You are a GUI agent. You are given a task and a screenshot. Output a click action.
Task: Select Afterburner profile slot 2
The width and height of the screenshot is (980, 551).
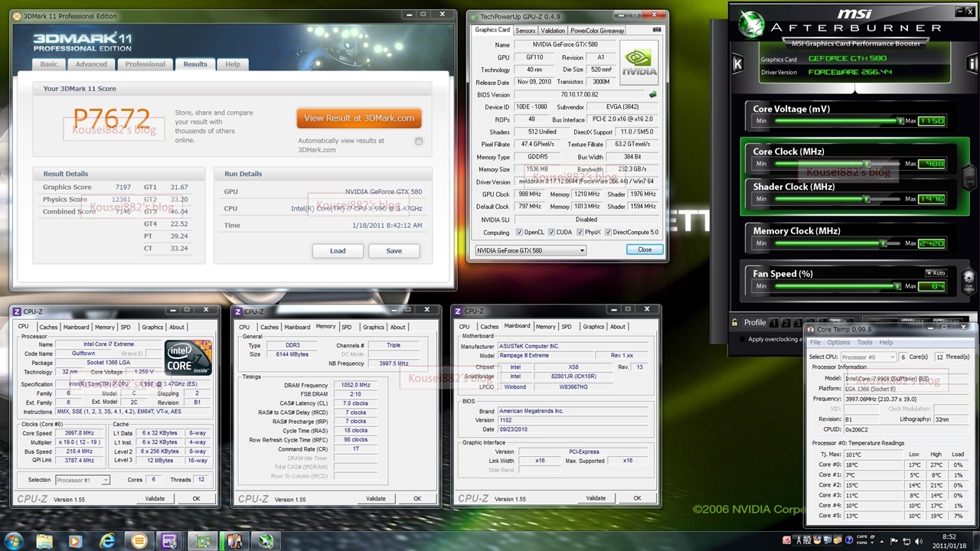[785, 323]
